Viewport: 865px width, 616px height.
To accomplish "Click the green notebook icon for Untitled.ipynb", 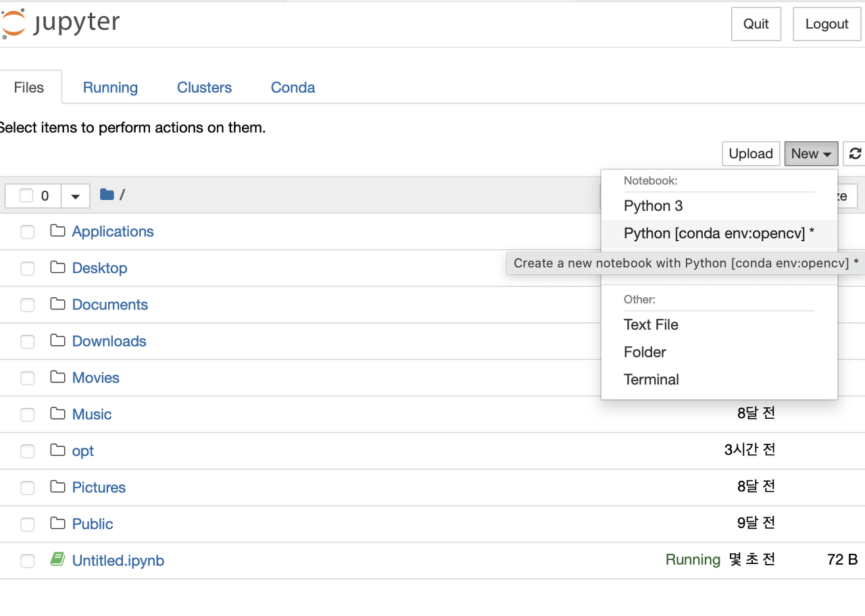I will [57, 559].
